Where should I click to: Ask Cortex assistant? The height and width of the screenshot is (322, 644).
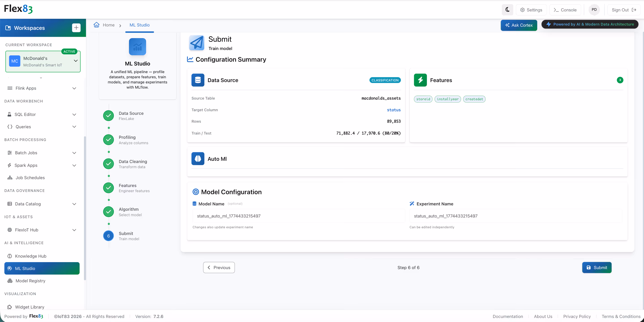(x=519, y=25)
